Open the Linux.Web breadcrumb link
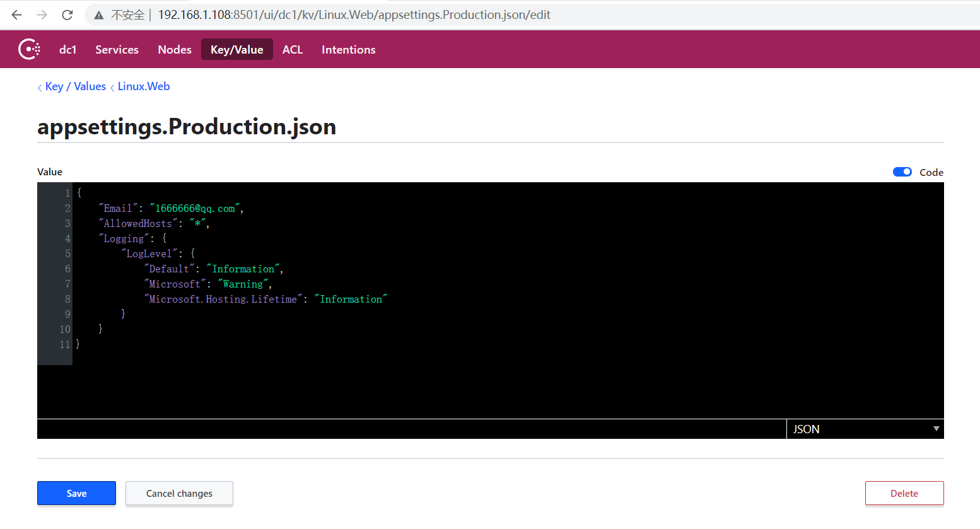980x529 pixels. [x=144, y=86]
